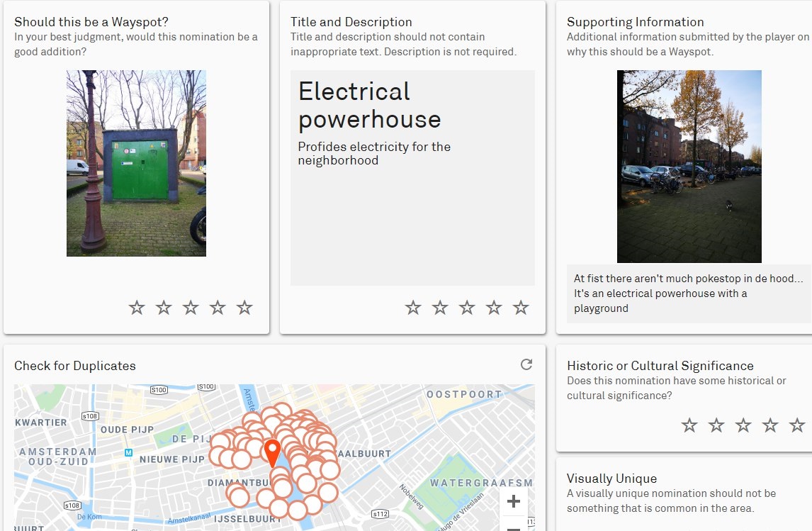Give 'Should this be a Wayspot' four stars
Image resolution: width=812 pixels, height=531 pixels.
(x=218, y=308)
